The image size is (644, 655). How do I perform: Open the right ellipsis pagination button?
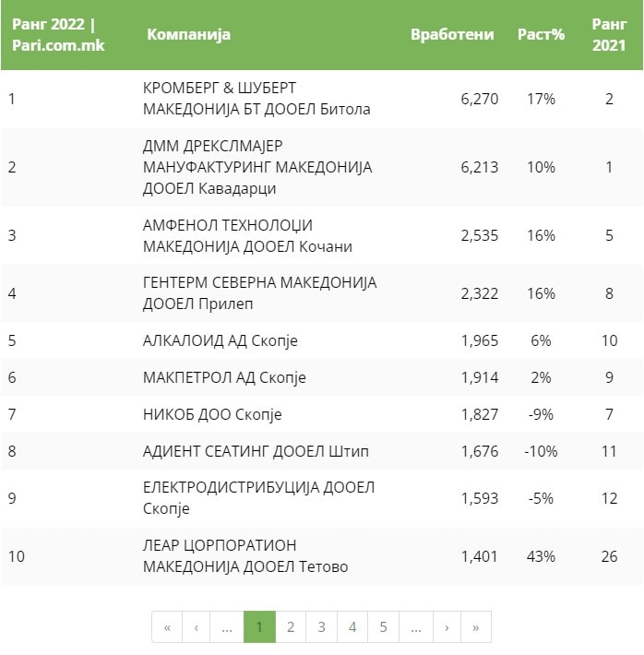pyautogui.click(x=415, y=627)
